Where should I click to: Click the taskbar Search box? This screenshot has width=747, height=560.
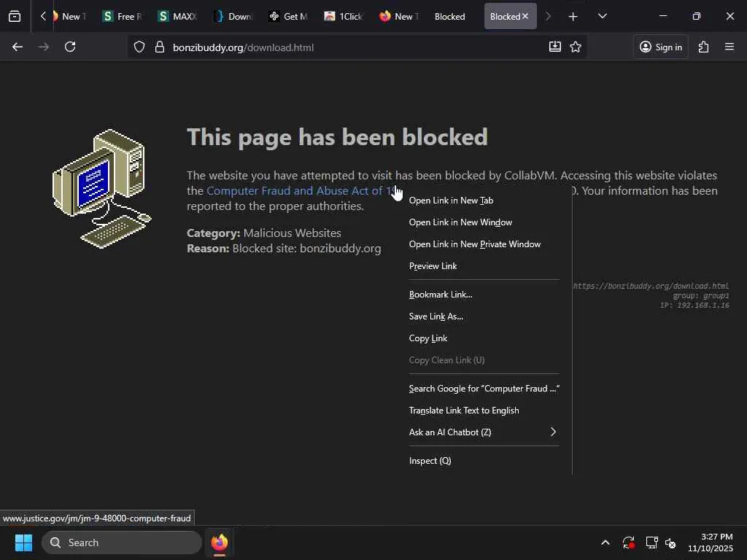pos(122,542)
